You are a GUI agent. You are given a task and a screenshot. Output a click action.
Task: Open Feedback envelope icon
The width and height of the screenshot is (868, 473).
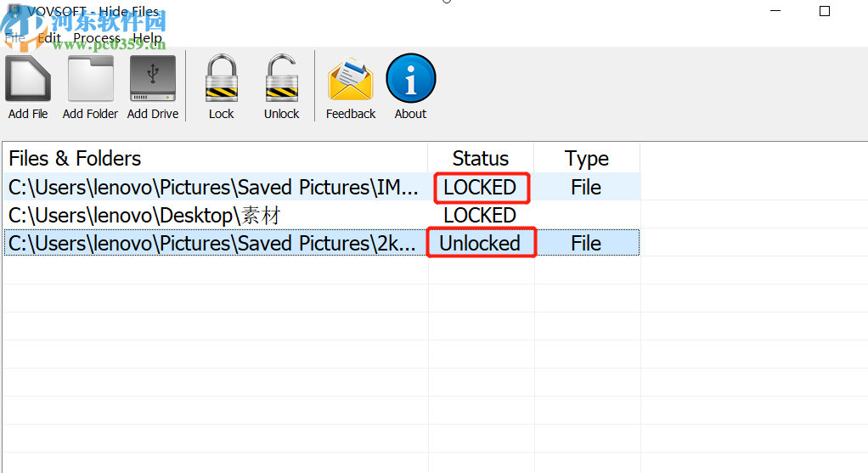point(351,81)
